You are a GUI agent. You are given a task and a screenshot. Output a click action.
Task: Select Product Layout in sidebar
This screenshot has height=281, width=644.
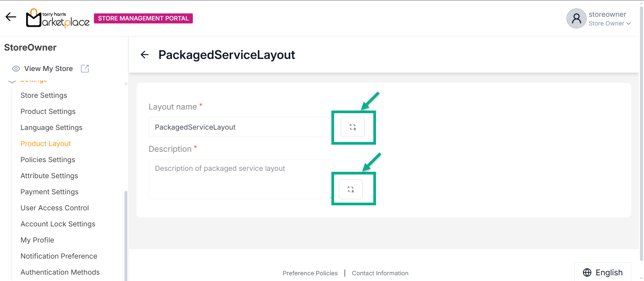click(46, 144)
